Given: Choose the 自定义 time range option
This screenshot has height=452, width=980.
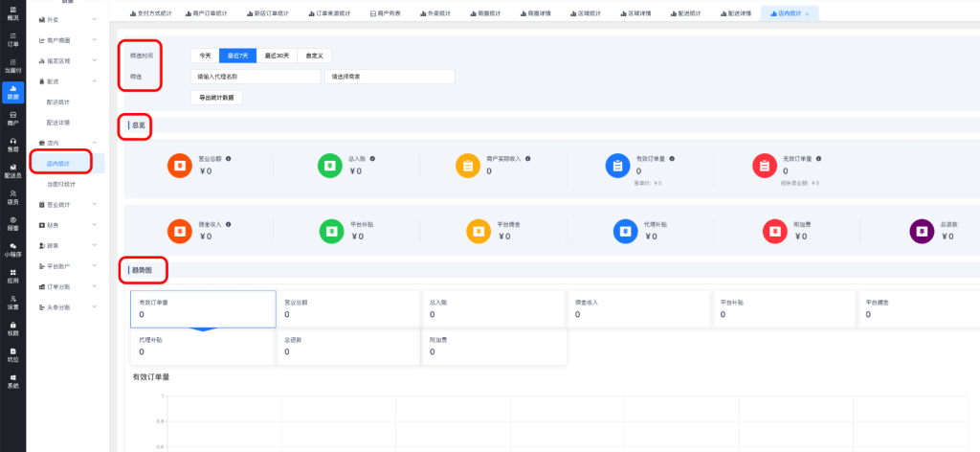Looking at the screenshot, I should (x=314, y=56).
